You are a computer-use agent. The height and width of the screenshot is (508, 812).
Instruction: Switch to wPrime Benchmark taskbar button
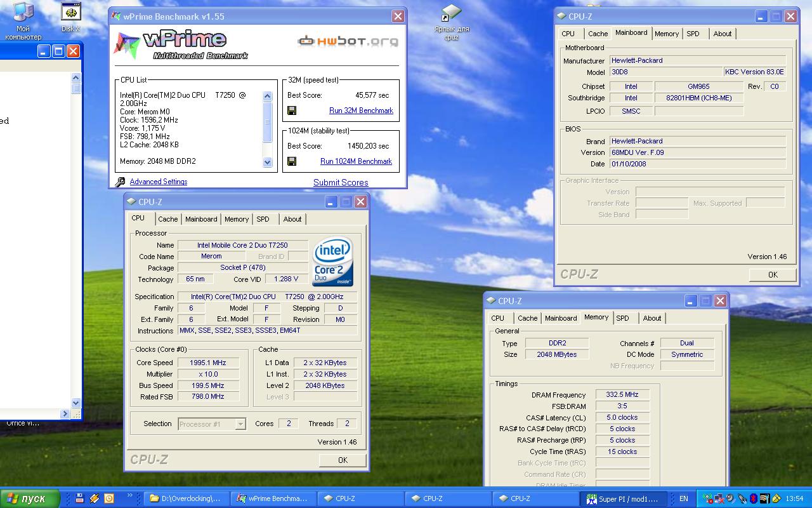click(272, 498)
